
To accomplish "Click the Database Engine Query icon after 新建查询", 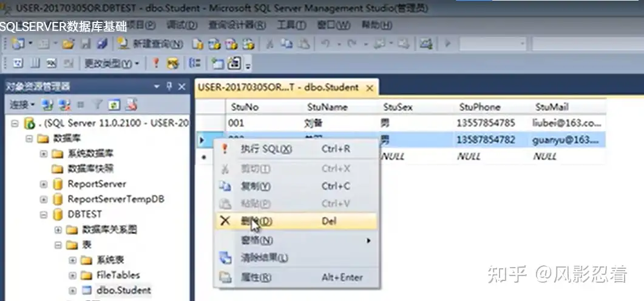I will click(x=198, y=44).
